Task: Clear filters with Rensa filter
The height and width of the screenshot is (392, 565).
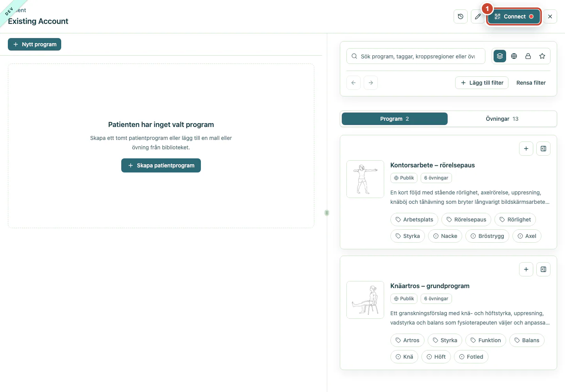Action: click(531, 83)
